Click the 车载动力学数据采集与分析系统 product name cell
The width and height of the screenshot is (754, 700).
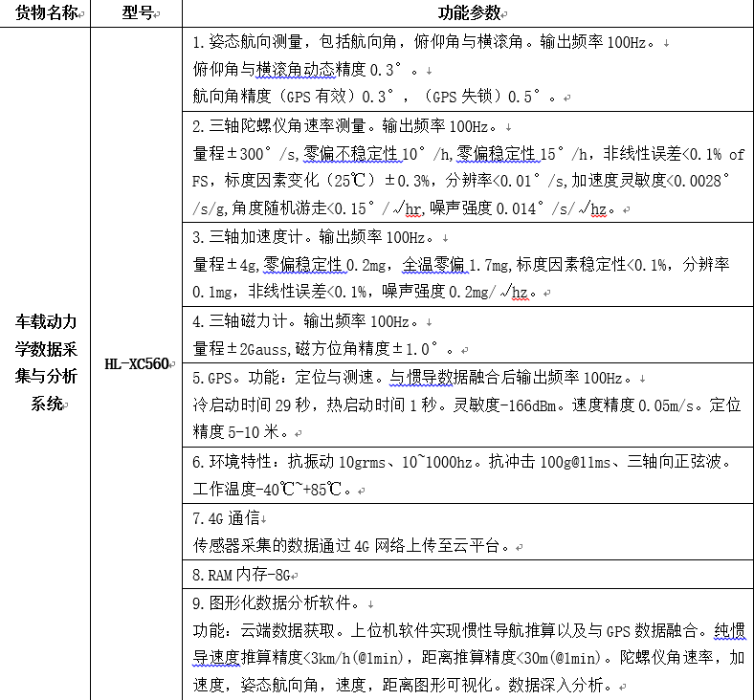(x=46, y=362)
